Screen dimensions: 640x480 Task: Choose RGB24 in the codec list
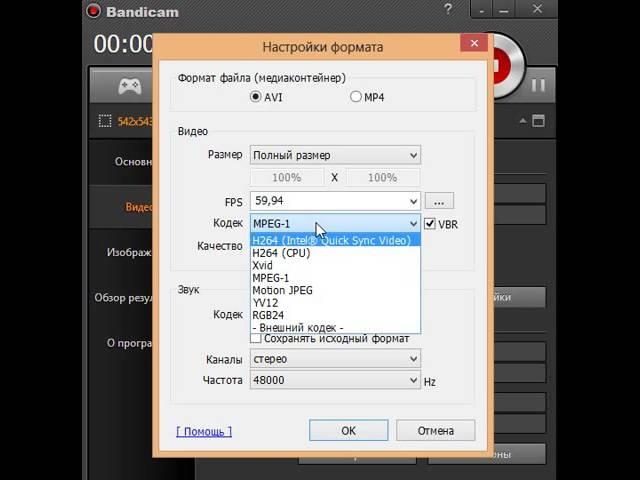pyautogui.click(x=335, y=315)
